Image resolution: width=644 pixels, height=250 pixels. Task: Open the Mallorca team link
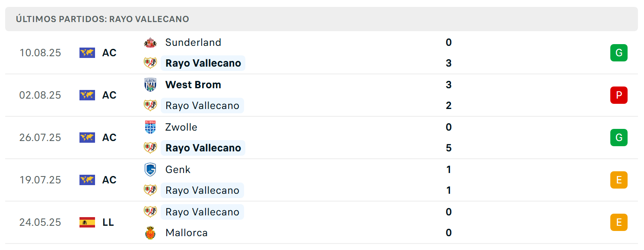click(x=187, y=233)
